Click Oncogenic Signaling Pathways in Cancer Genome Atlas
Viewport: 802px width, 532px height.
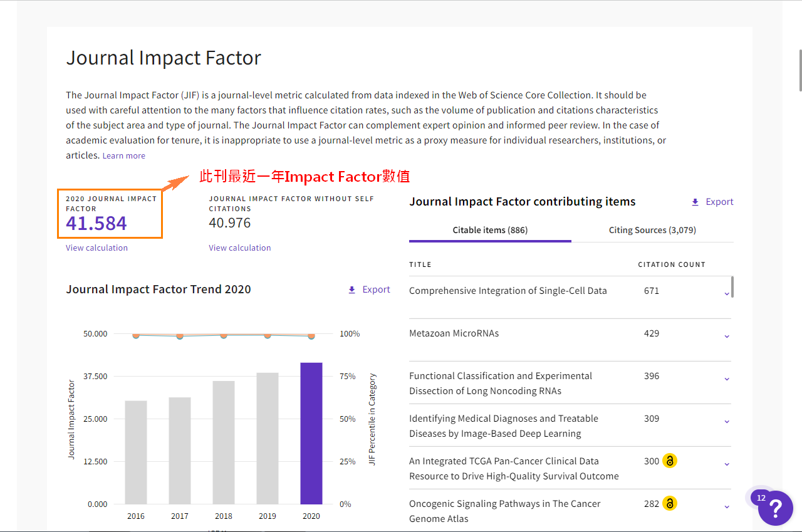pos(505,511)
